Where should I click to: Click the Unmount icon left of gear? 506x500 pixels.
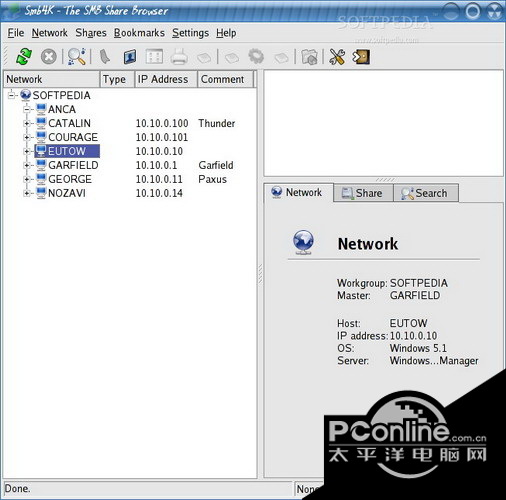232,58
